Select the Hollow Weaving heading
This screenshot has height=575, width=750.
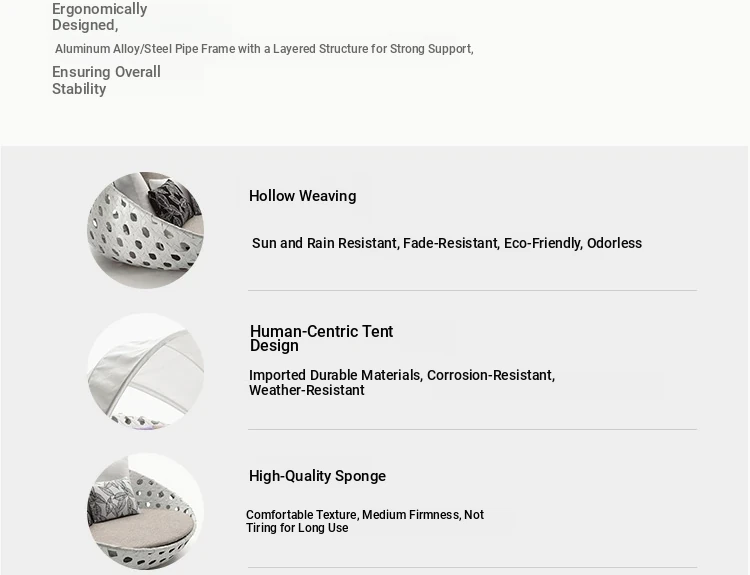(302, 196)
